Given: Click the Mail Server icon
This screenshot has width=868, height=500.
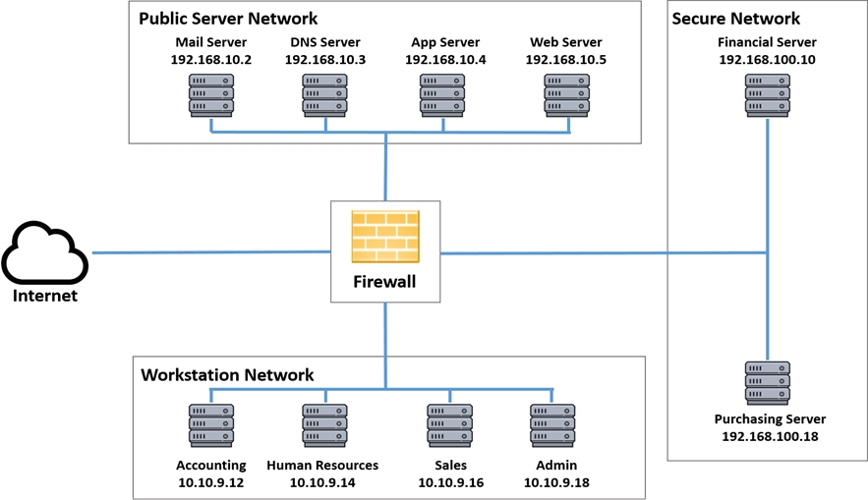Looking at the screenshot, I should pyautogui.click(x=211, y=95).
